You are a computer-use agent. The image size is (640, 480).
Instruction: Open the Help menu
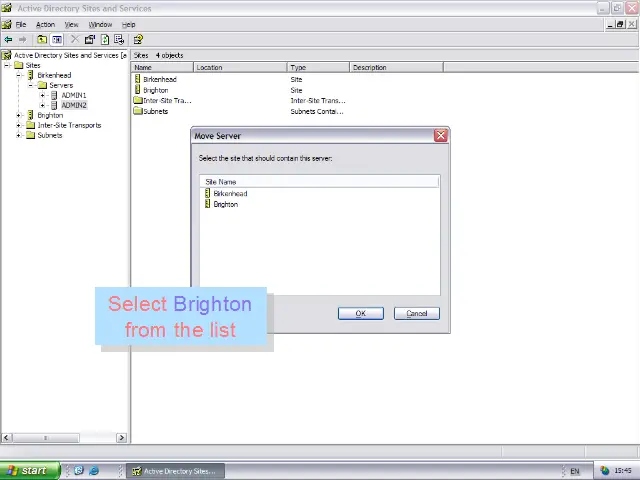click(x=129, y=24)
